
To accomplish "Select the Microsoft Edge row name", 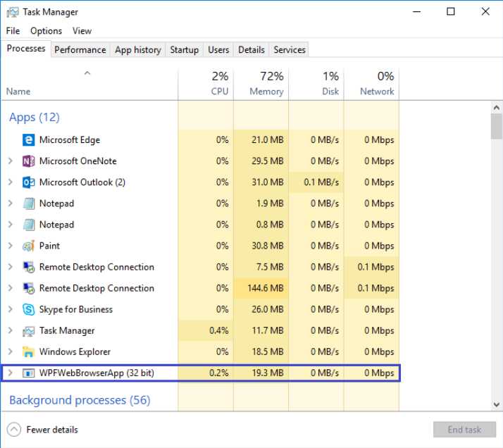I will 70,139.
